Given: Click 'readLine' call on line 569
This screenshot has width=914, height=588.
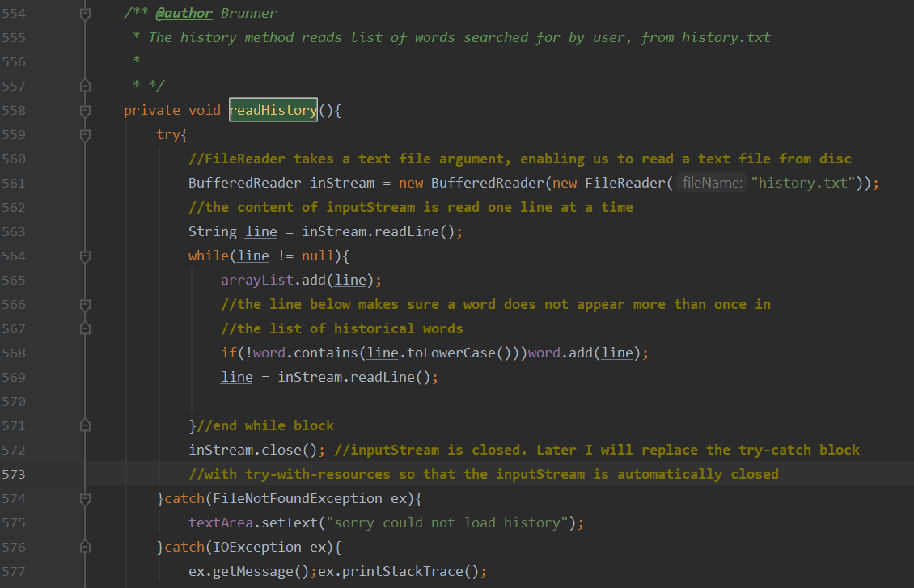Looking at the screenshot, I should click(382, 377).
